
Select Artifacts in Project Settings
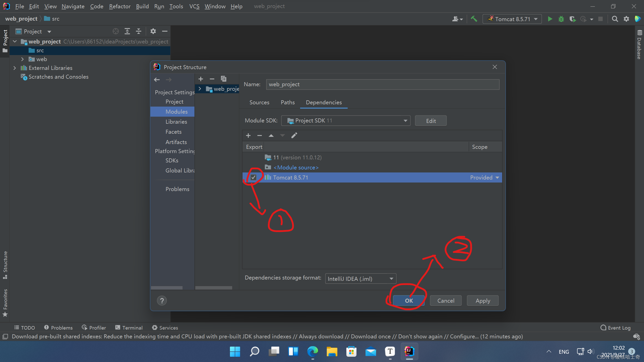(176, 142)
